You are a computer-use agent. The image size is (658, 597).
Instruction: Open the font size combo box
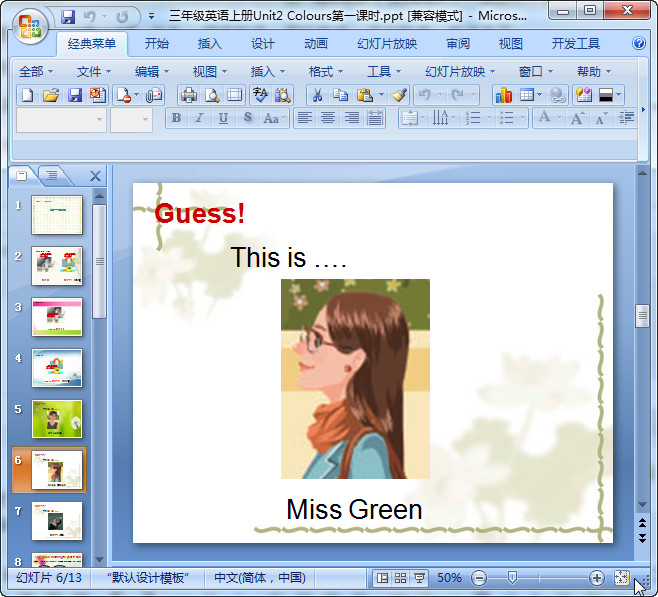pos(131,120)
